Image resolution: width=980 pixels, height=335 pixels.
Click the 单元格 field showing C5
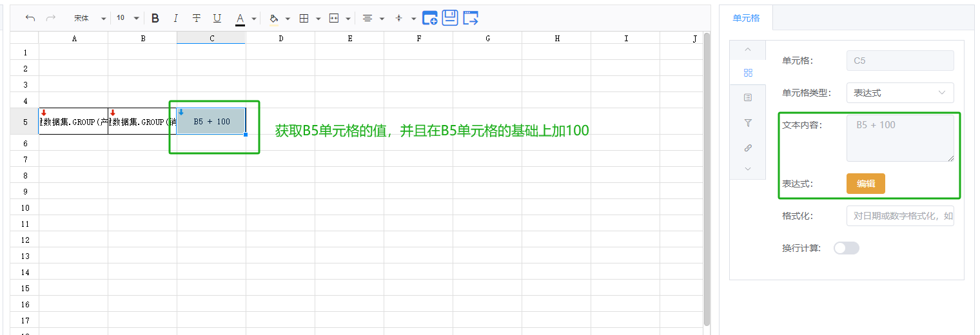coord(900,61)
